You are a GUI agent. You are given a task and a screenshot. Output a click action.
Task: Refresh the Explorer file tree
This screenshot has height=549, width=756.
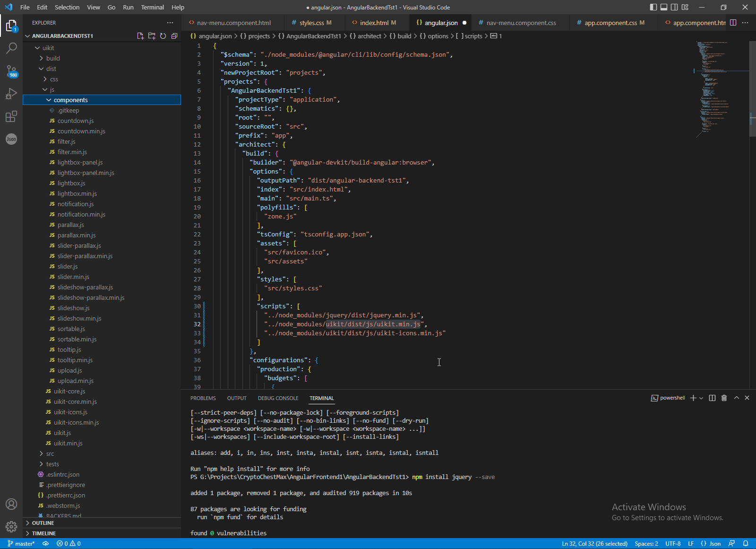click(163, 36)
